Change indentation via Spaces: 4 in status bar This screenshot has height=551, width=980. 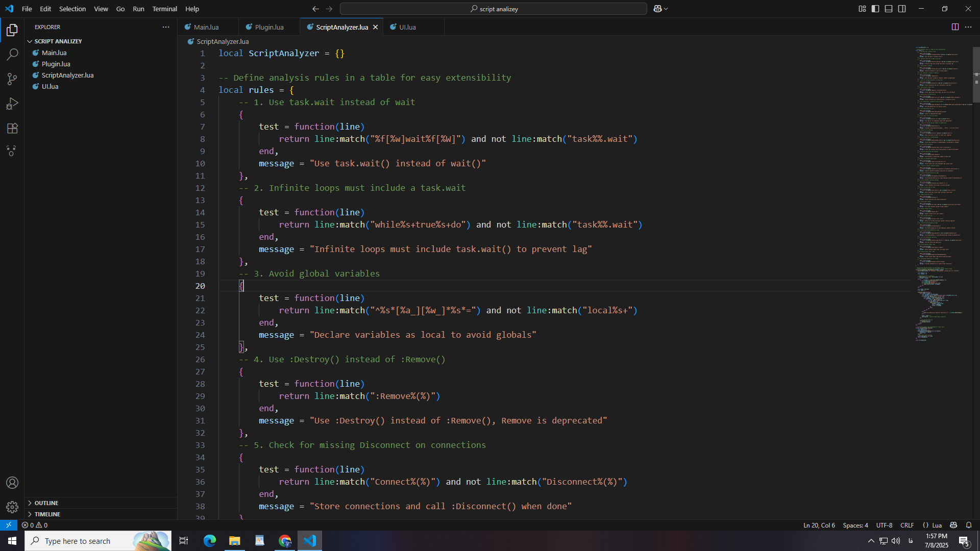click(x=855, y=525)
